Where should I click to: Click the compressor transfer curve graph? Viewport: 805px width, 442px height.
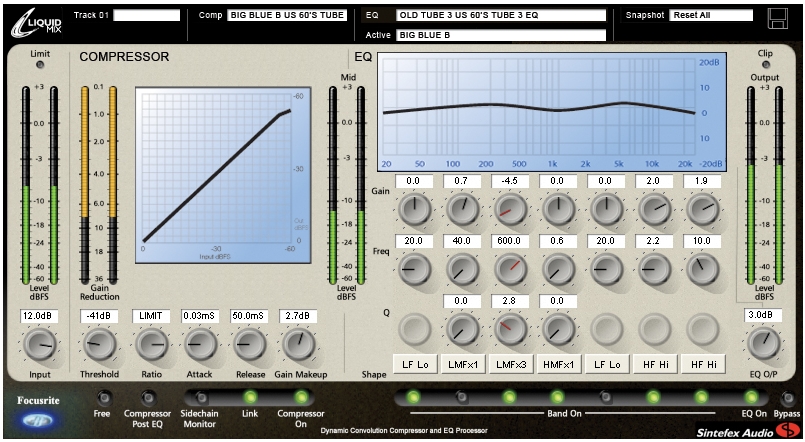(223, 175)
